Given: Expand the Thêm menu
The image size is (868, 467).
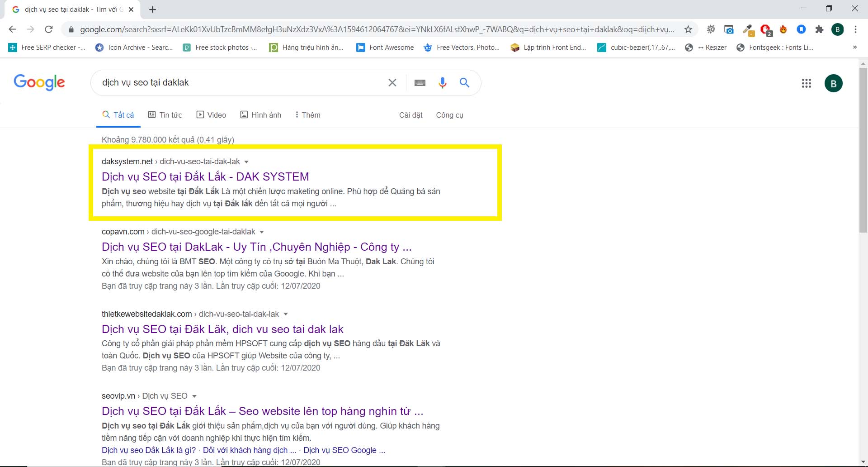Looking at the screenshot, I should (x=307, y=115).
